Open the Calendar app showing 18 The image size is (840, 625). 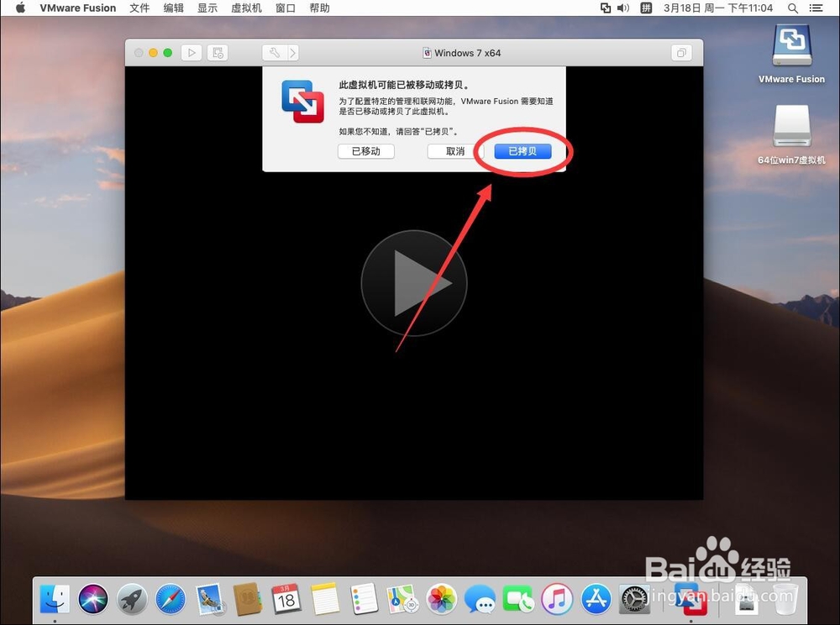pyautogui.click(x=286, y=598)
